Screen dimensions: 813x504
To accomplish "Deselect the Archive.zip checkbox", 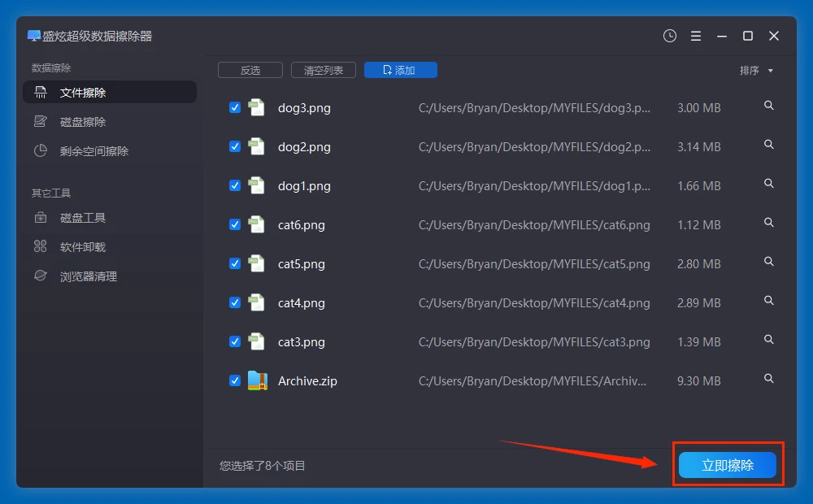I will pyautogui.click(x=235, y=380).
